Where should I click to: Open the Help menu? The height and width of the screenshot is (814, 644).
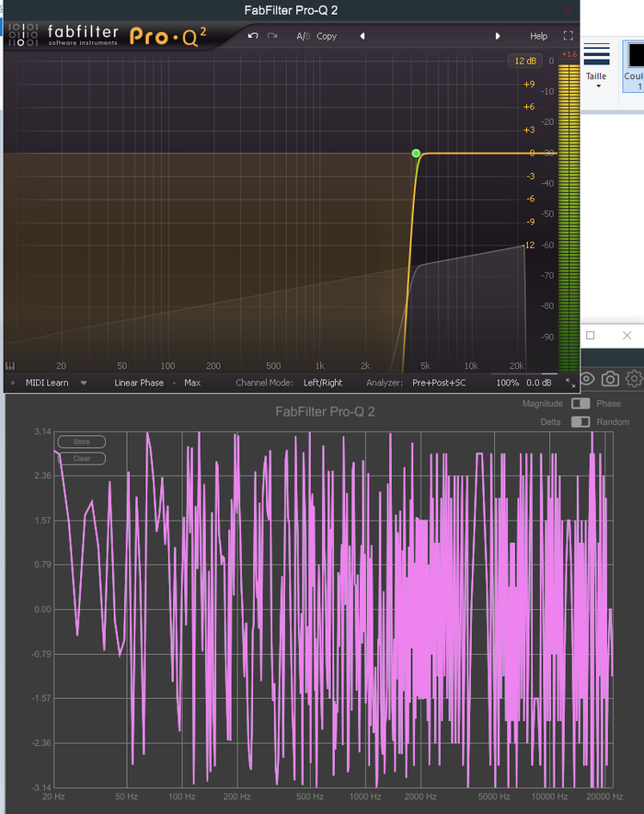click(538, 36)
